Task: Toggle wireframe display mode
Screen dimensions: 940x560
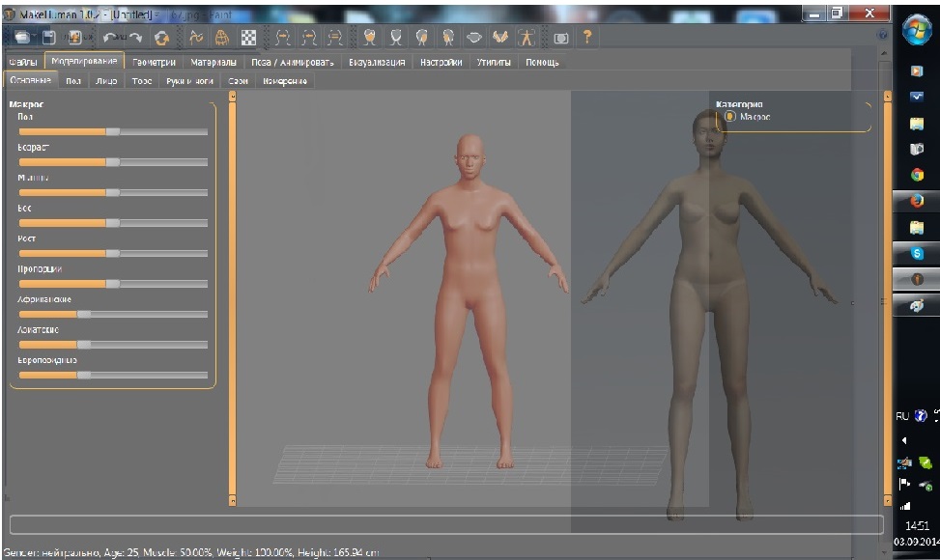Action: (221, 37)
